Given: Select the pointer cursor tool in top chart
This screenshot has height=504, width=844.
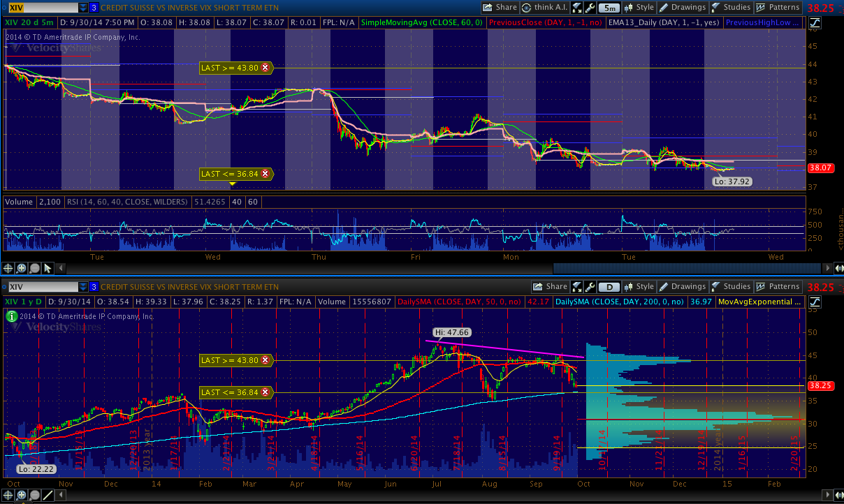Looking at the screenshot, I should (x=48, y=268).
